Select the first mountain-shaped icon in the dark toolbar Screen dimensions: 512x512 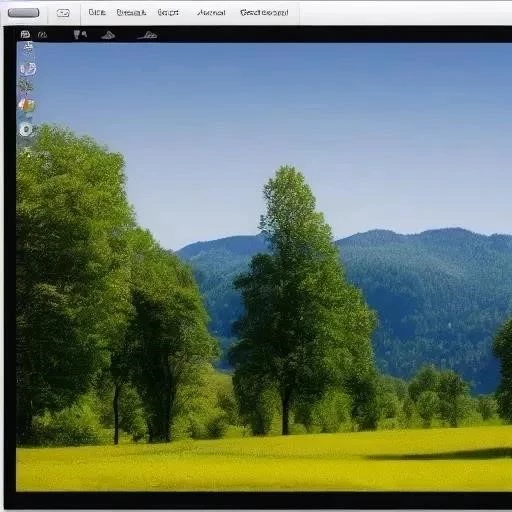click(x=108, y=35)
